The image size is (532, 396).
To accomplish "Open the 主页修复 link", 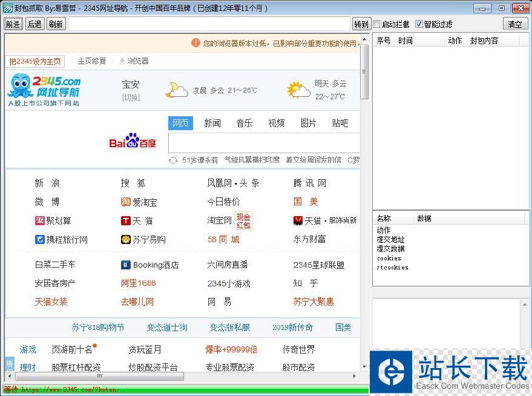I will point(91,61).
